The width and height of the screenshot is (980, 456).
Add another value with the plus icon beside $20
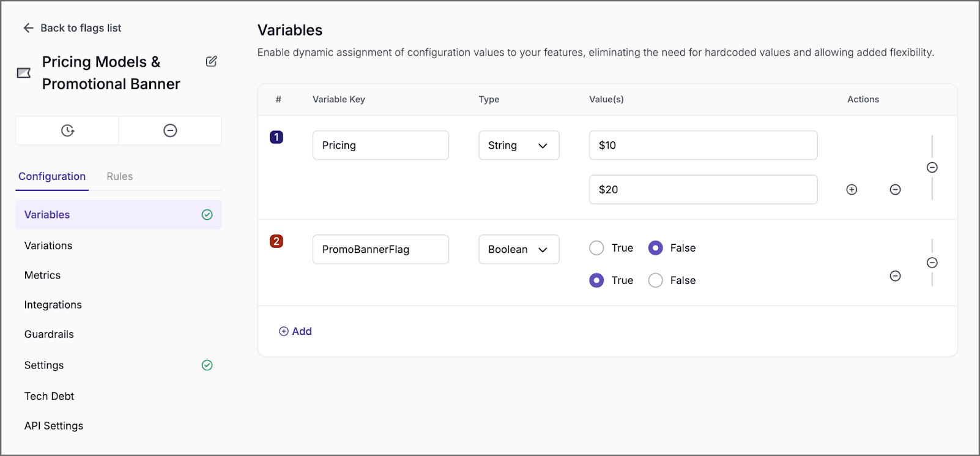(852, 190)
